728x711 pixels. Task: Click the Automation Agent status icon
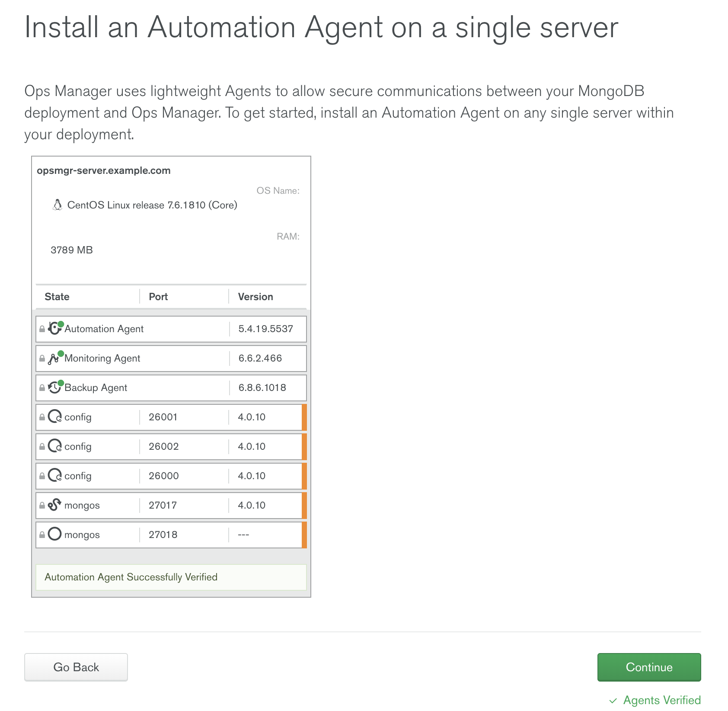pyautogui.click(x=55, y=329)
